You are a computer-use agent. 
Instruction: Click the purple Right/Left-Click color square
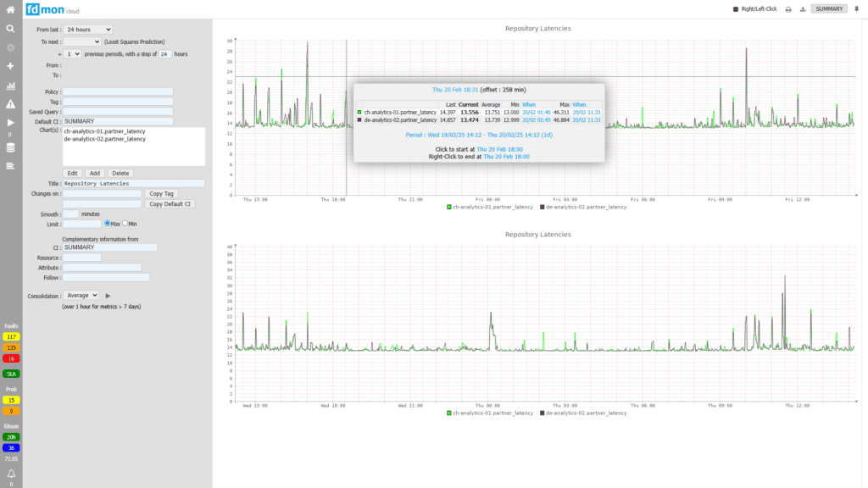click(735, 8)
